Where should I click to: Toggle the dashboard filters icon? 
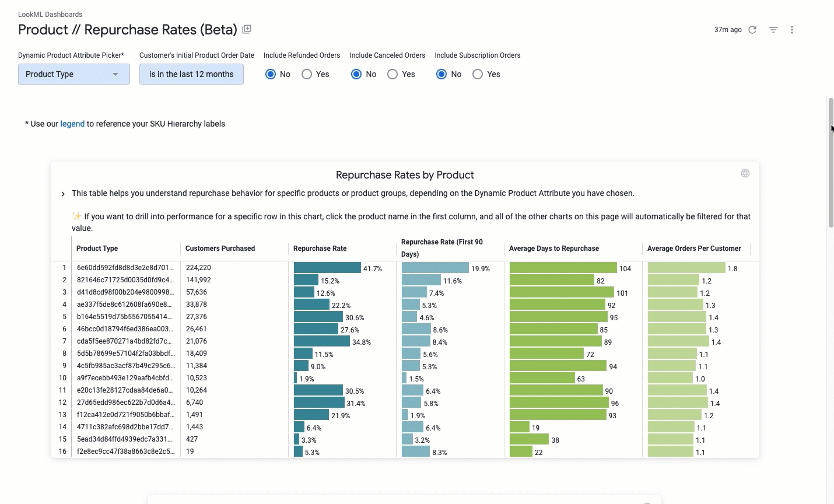pyautogui.click(x=773, y=30)
